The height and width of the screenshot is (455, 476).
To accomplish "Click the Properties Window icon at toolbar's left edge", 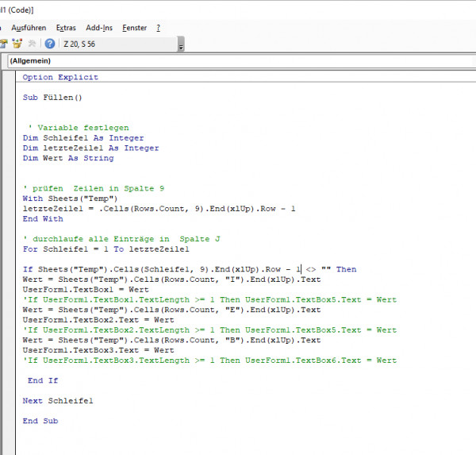I will coord(4,44).
